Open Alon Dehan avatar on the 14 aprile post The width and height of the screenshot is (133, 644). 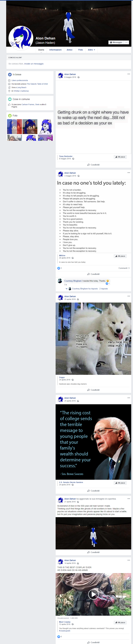61,561
